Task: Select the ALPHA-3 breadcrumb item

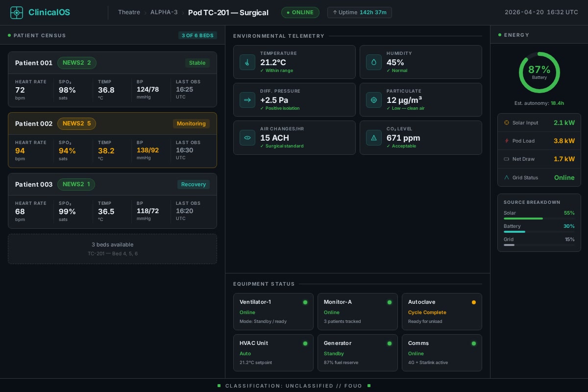Action: click(164, 12)
